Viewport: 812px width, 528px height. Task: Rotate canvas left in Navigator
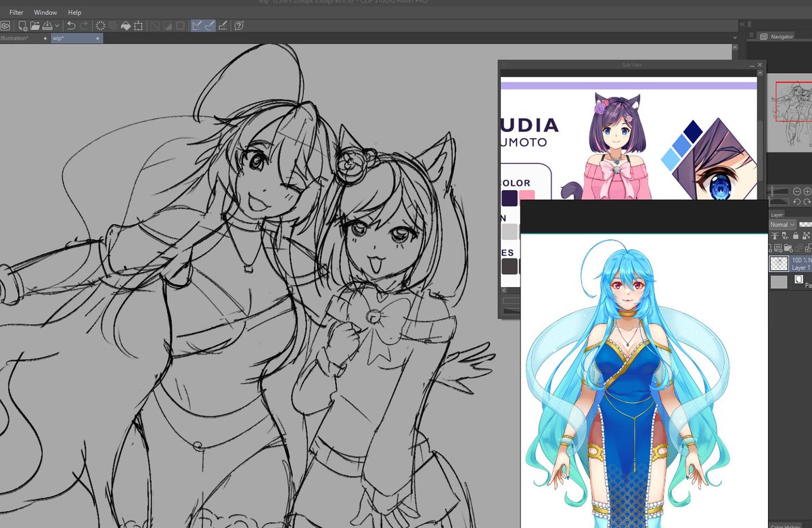[x=796, y=202]
